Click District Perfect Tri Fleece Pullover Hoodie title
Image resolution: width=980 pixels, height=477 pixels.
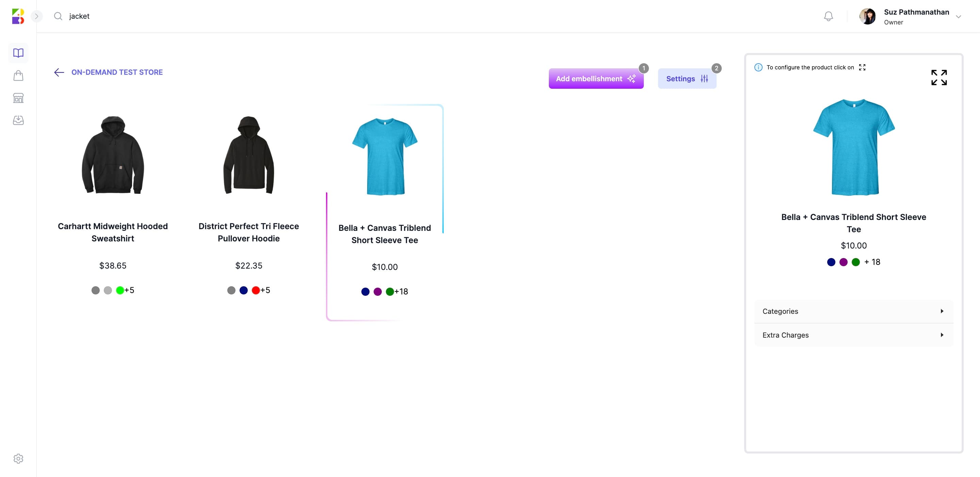pos(248,232)
